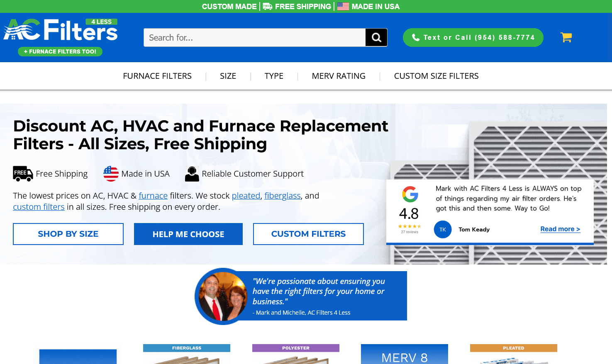Click the CUSTOM MADE banner text

point(229,6)
